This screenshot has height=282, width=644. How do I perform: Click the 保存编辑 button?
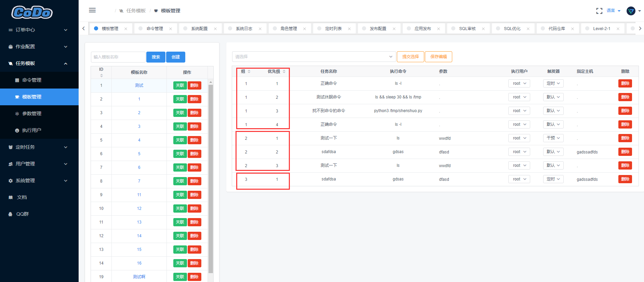pyautogui.click(x=439, y=57)
